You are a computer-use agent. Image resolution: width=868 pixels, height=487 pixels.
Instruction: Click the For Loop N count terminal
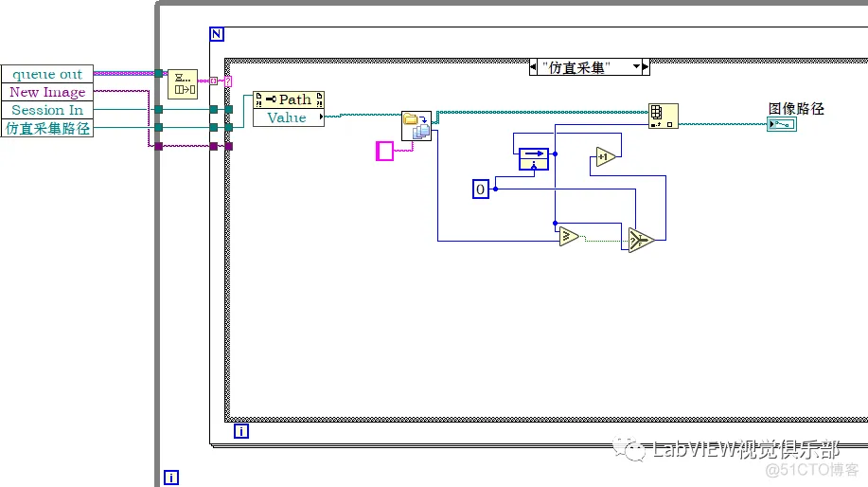[x=217, y=34]
